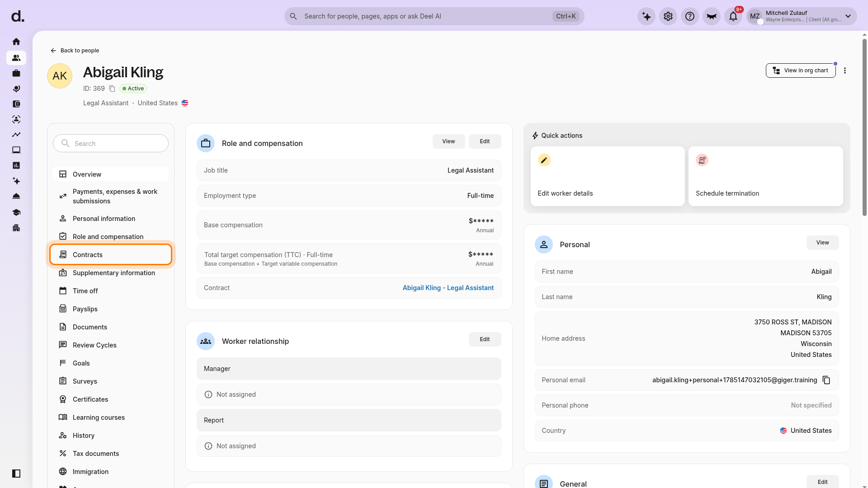
Task: Open the graduation cap icon in left rail
Action: pyautogui.click(x=16, y=212)
